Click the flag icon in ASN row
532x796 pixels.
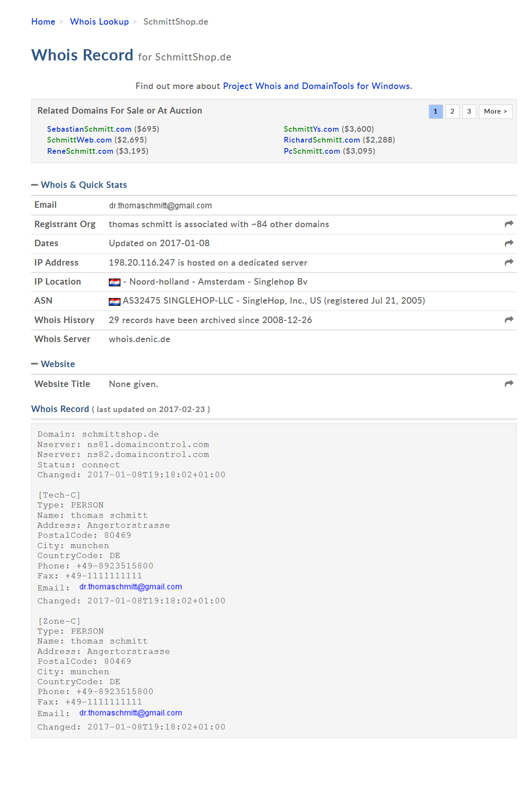[x=114, y=301]
